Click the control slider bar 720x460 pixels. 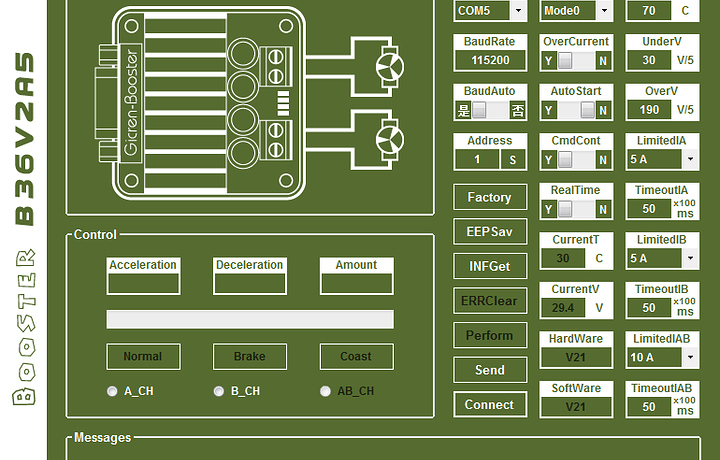point(250,320)
